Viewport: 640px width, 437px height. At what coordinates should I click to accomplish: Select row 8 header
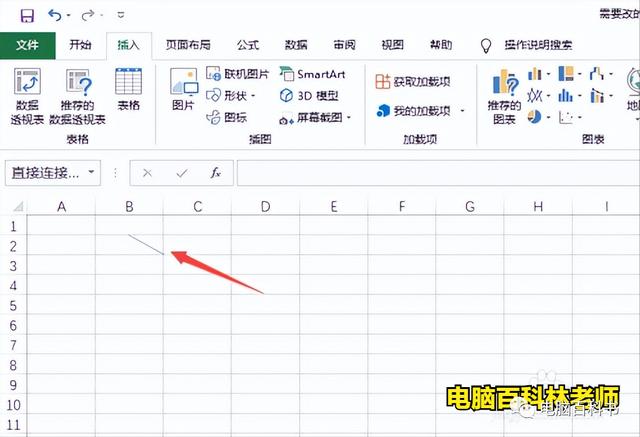[13, 365]
